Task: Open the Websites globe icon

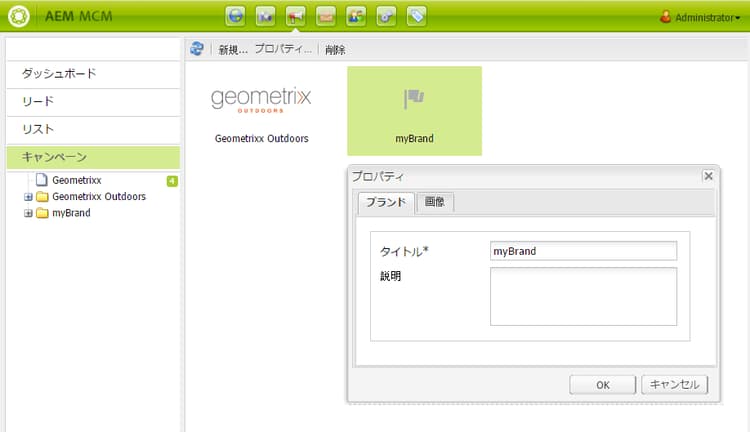Action: [x=235, y=16]
